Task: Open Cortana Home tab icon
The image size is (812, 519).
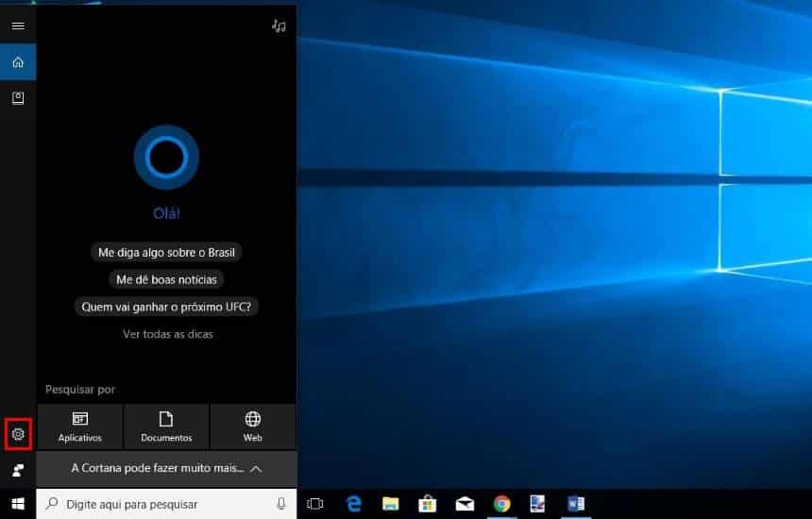Action: click(x=18, y=62)
